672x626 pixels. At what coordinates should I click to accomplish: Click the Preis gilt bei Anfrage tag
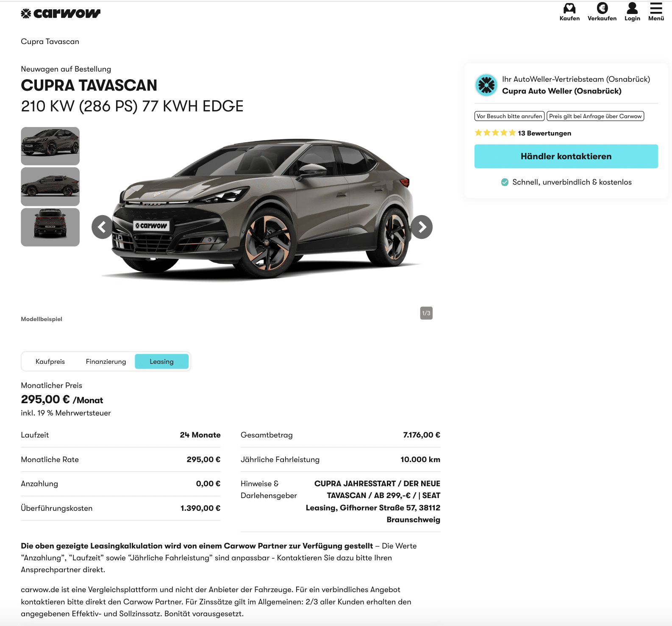click(595, 116)
